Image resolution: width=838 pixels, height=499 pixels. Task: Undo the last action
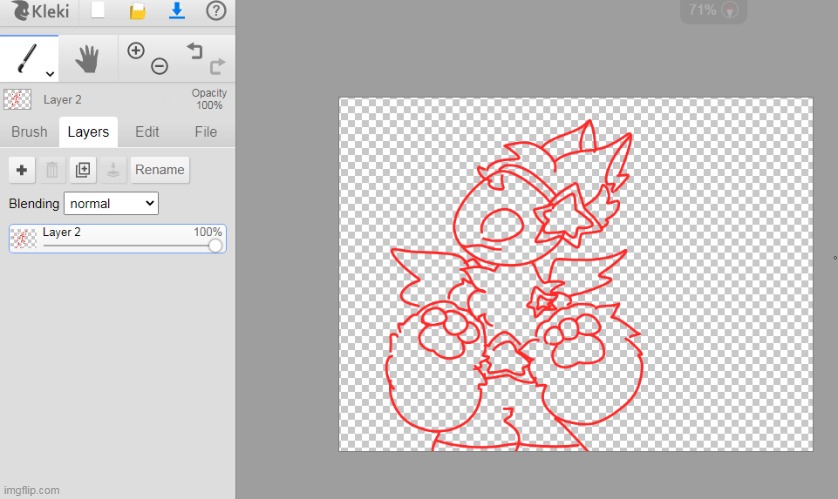click(x=195, y=51)
